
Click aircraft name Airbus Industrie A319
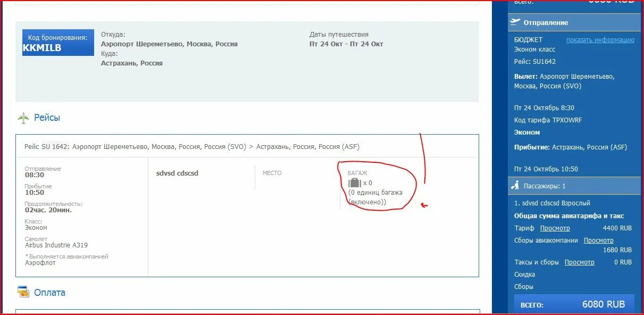(56, 245)
